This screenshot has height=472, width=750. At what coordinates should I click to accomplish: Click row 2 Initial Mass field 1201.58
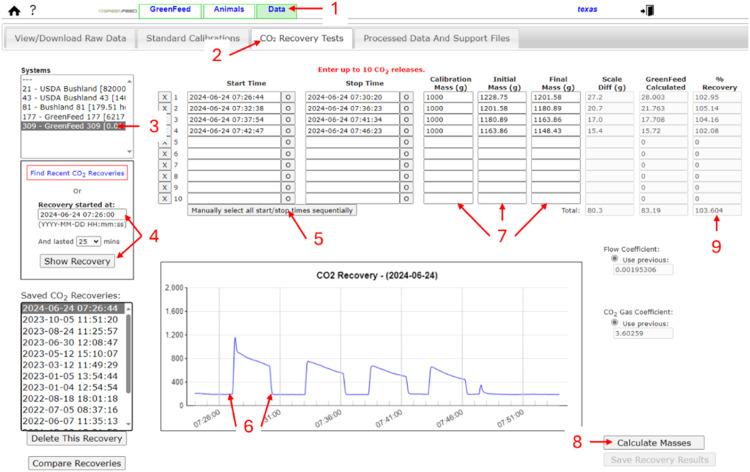502,108
